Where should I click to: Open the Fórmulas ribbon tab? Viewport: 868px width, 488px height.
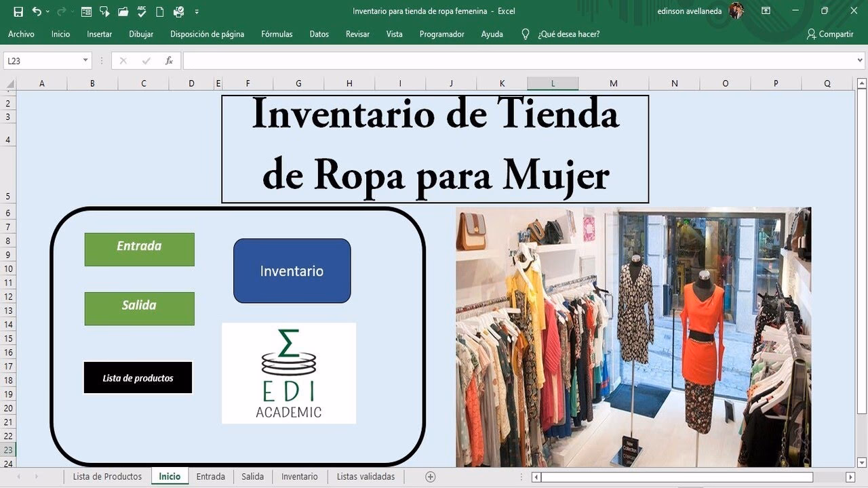click(x=276, y=34)
